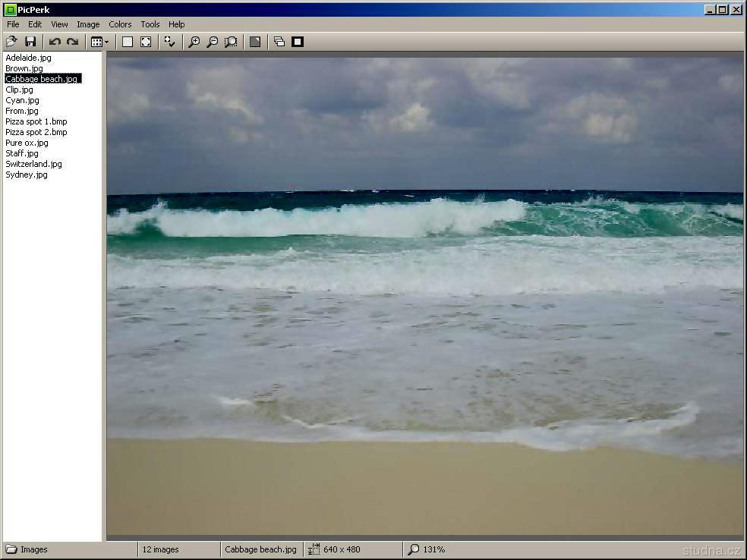Screen dimensions: 747x560
Task: Select Pizza spot 2.bmp file
Action: 36,132
